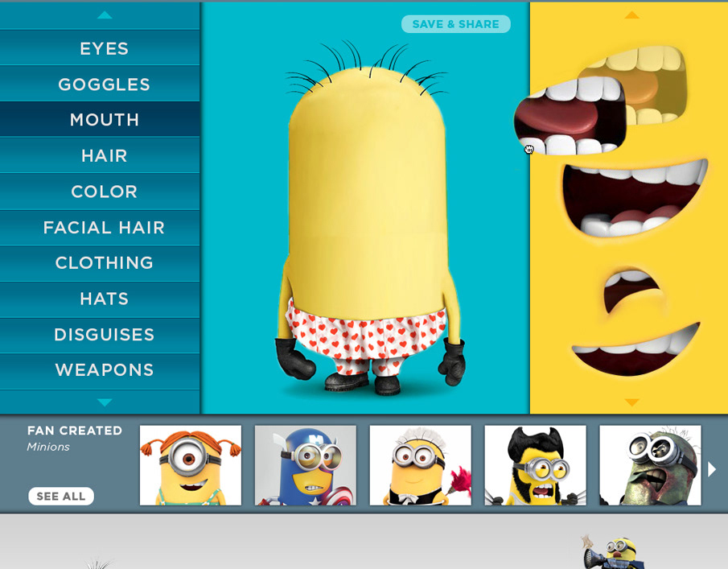Click the SEE ALL button
This screenshot has width=728, height=569.
61,496
